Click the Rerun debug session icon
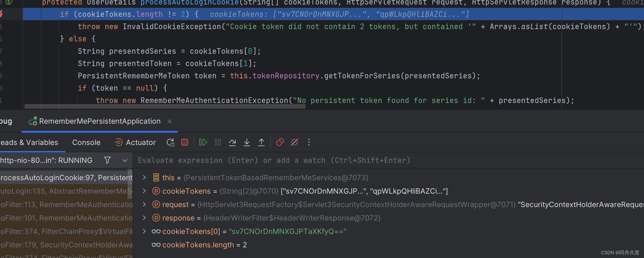The height and width of the screenshot is (258, 644). pos(170,142)
